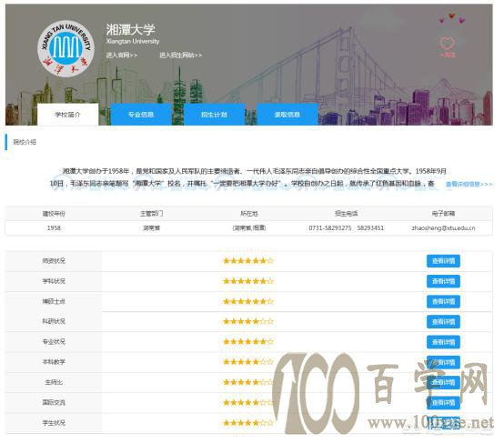Click the Xiangtan University round logo

click(x=66, y=49)
